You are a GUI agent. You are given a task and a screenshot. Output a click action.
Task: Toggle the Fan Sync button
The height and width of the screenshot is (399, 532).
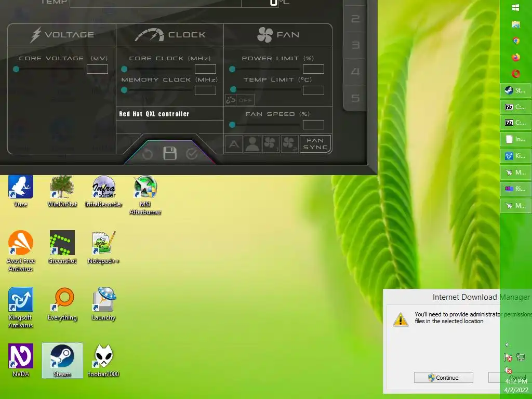[315, 144]
